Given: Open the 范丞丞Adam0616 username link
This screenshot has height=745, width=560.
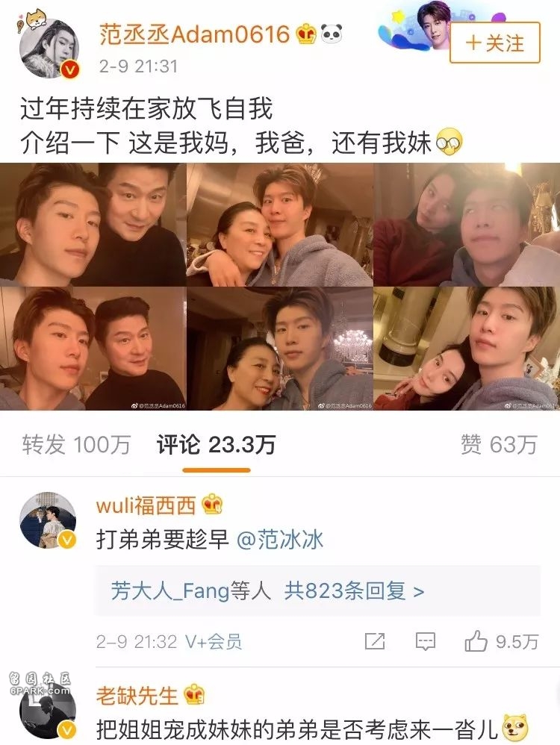Looking at the screenshot, I should pos(194,34).
